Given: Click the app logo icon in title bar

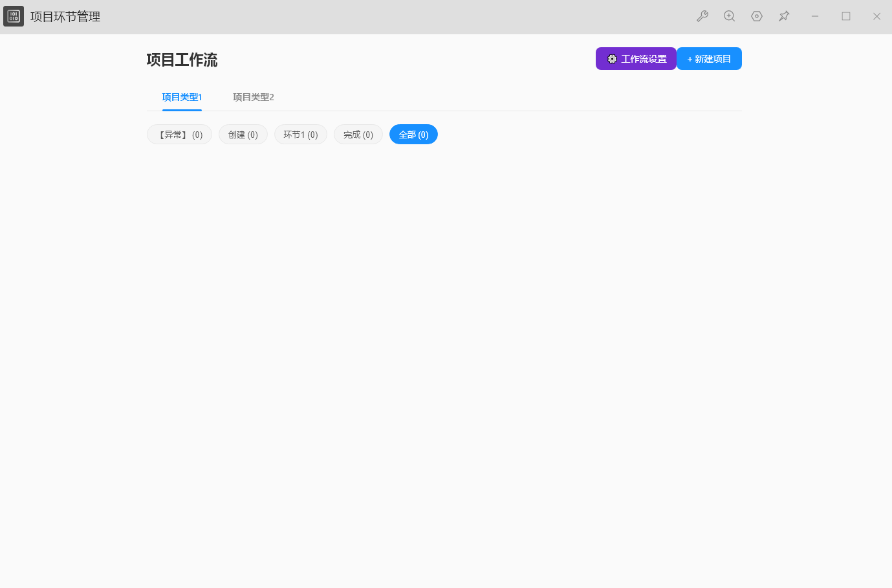Looking at the screenshot, I should pyautogui.click(x=14, y=16).
